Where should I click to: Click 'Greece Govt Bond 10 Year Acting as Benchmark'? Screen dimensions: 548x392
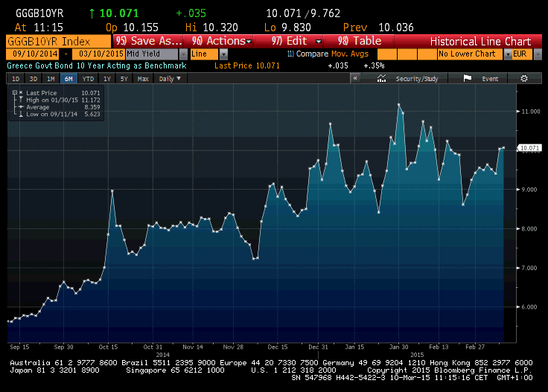point(97,65)
